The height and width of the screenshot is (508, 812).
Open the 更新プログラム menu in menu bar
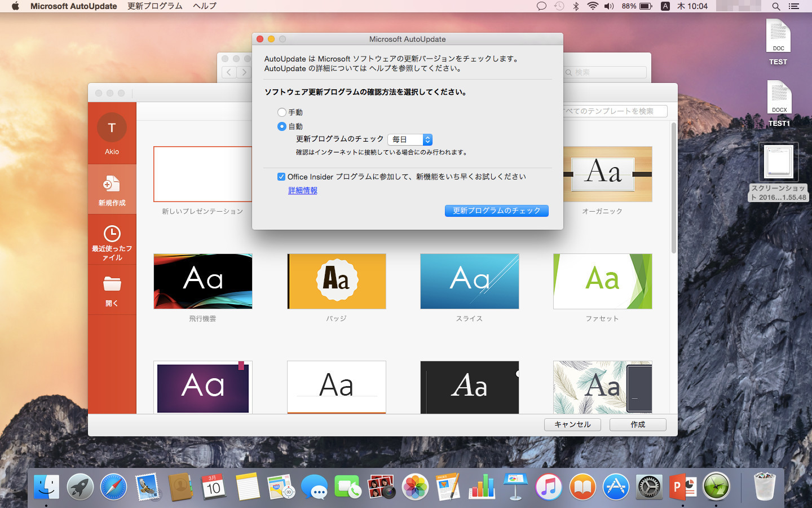[155, 6]
